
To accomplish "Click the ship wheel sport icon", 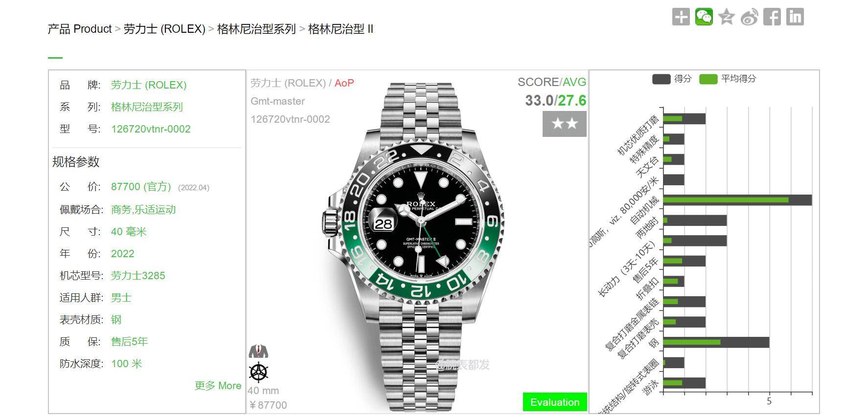I will click(x=258, y=372).
